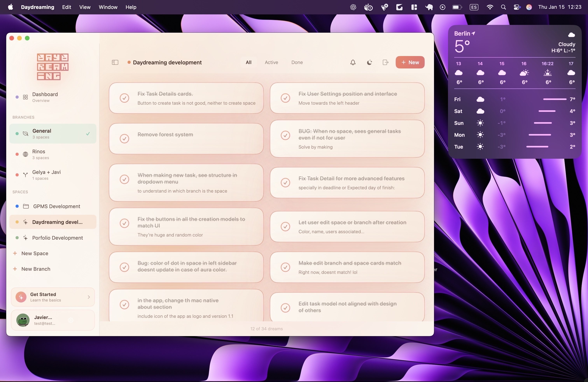Toggle checkmark on 'Bug: color of dot' task
588x382 pixels.
click(x=124, y=267)
